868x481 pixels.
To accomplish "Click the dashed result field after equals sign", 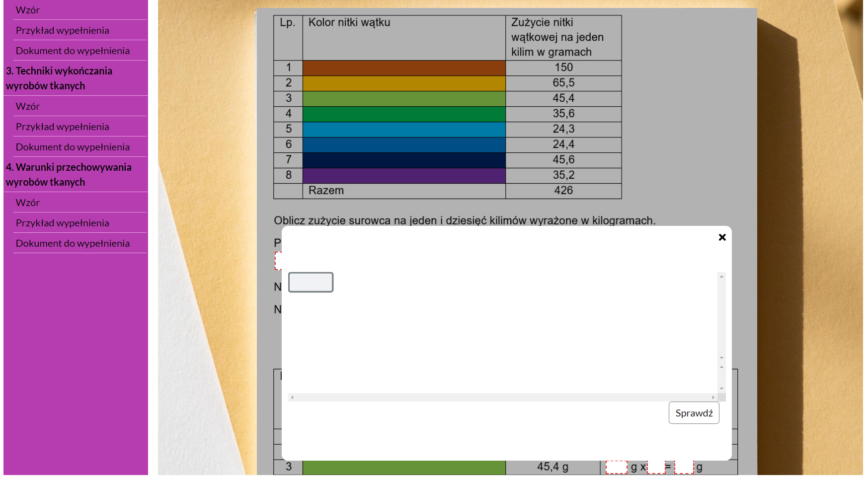I will point(684,467).
